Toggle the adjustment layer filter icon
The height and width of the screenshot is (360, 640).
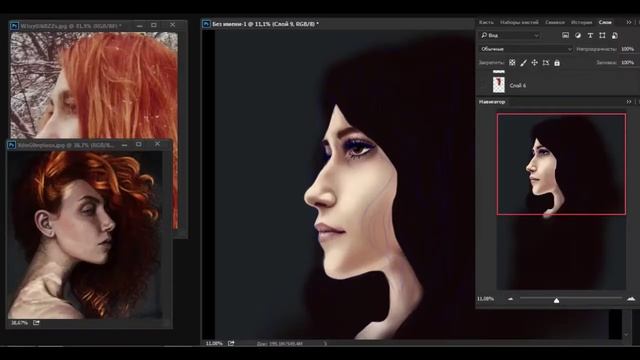point(578,36)
